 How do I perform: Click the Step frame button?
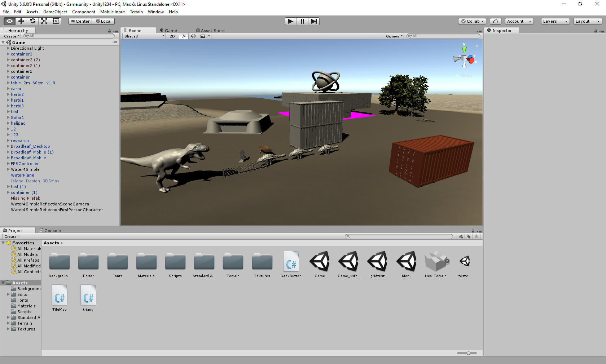(314, 21)
